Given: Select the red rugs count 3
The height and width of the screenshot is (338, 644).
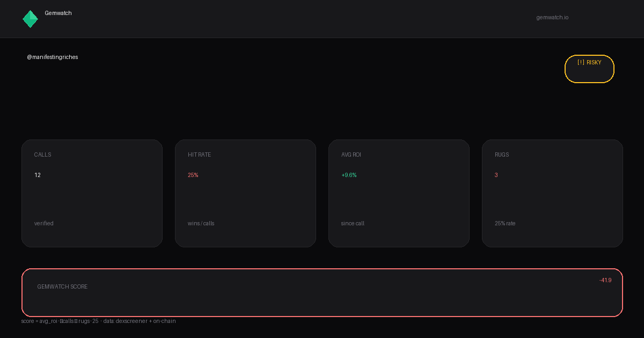Looking at the screenshot, I should point(496,175).
